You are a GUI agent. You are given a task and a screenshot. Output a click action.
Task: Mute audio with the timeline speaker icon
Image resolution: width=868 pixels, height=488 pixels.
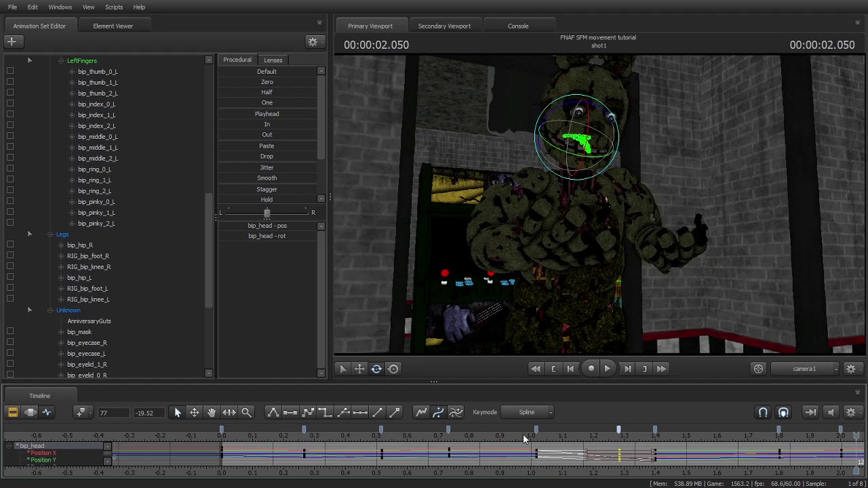(831, 412)
